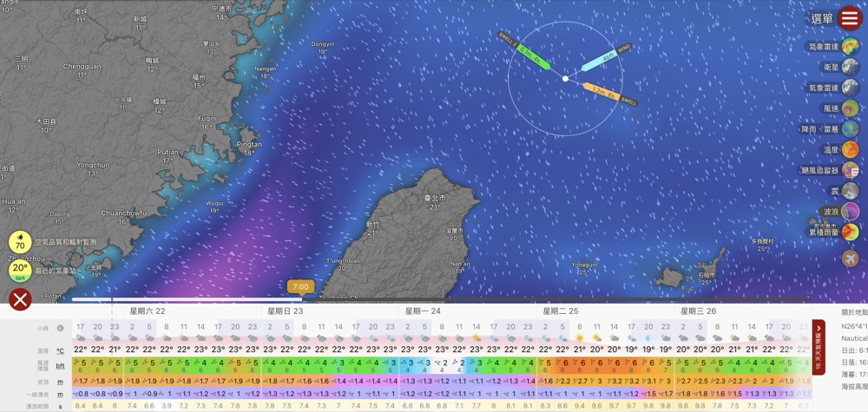The width and height of the screenshot is (868, 412).
Task: Select the 雲 clouds layer
Action: click(850, 191)
